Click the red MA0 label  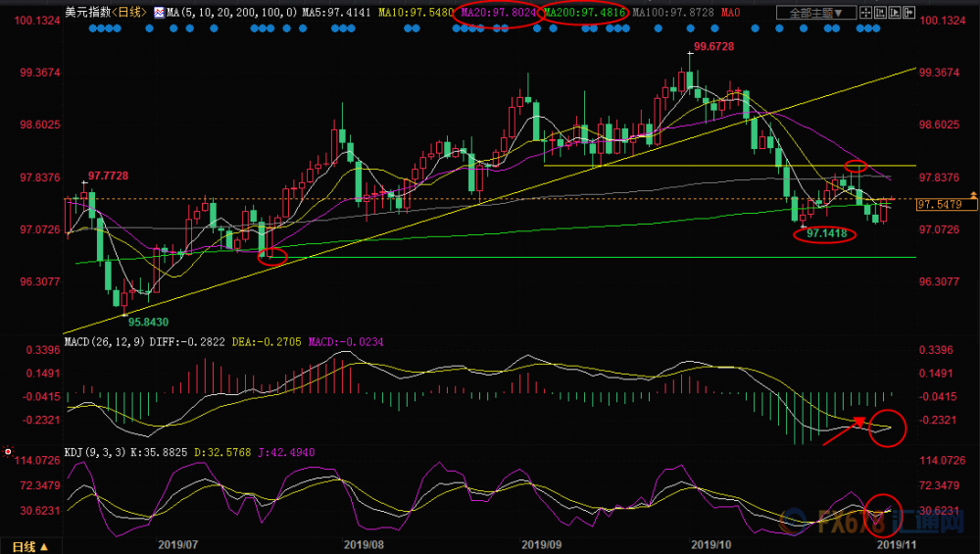731,13
